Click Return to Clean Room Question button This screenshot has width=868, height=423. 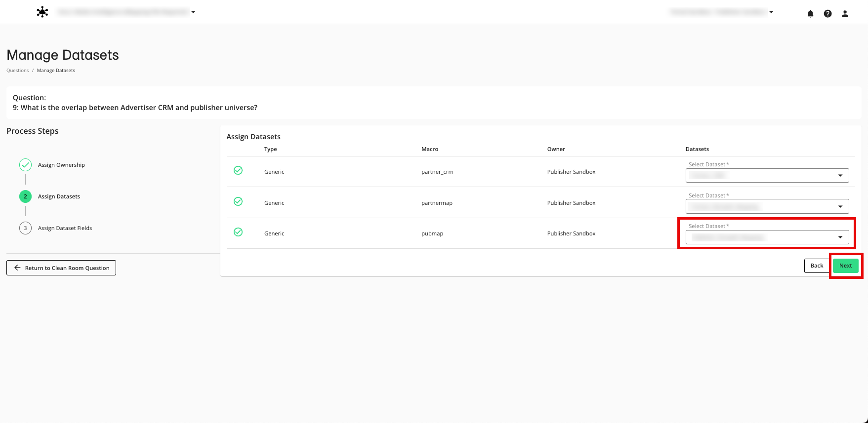point(61,268)
